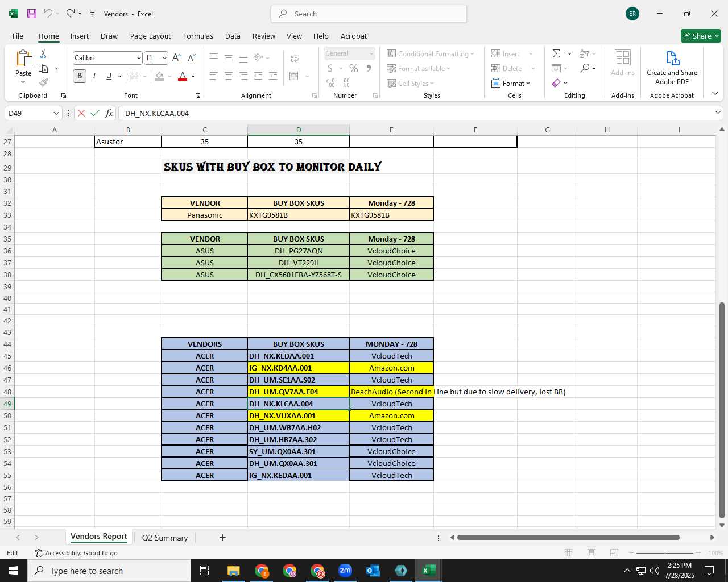Select cell containing BeachAudio note
This screenshot has height=582, width=728.
tap(391, 392)
